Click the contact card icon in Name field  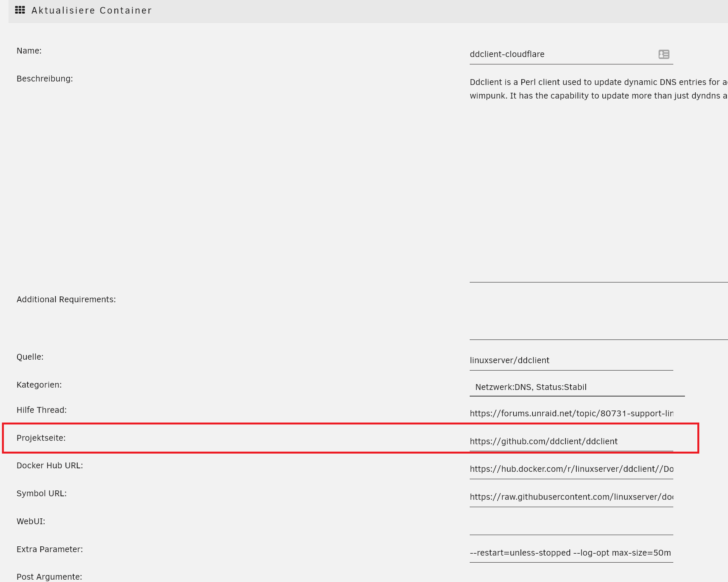664,54
